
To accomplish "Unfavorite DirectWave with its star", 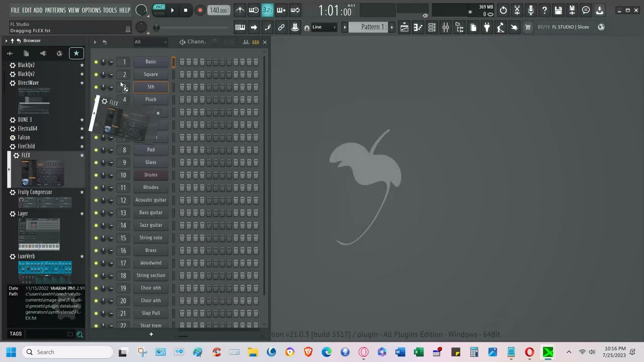I will (82, 83).
